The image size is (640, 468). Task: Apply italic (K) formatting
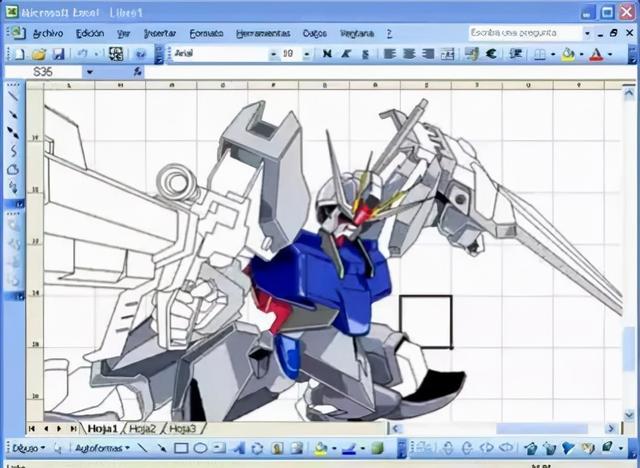point(347,53)
